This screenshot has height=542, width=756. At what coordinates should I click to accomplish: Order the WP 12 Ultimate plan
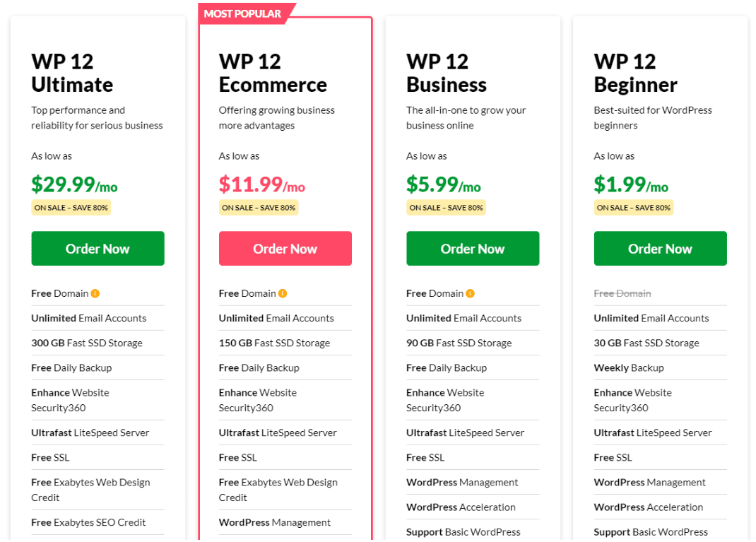[x=98, y=248]
